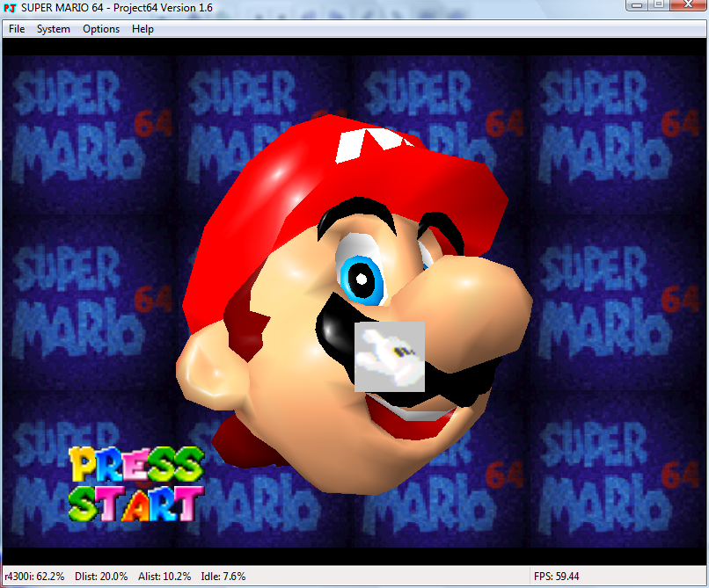Click the Project64 icon in the title bar

point(11,7)
